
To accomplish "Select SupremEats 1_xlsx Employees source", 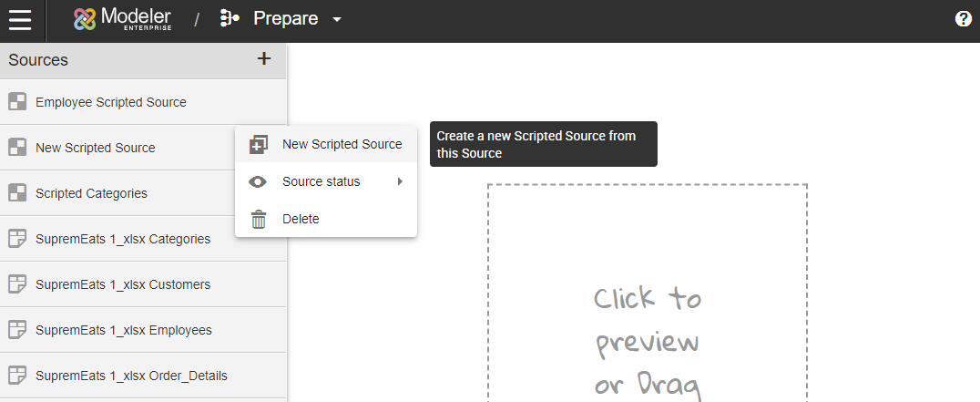I will 123,330.
